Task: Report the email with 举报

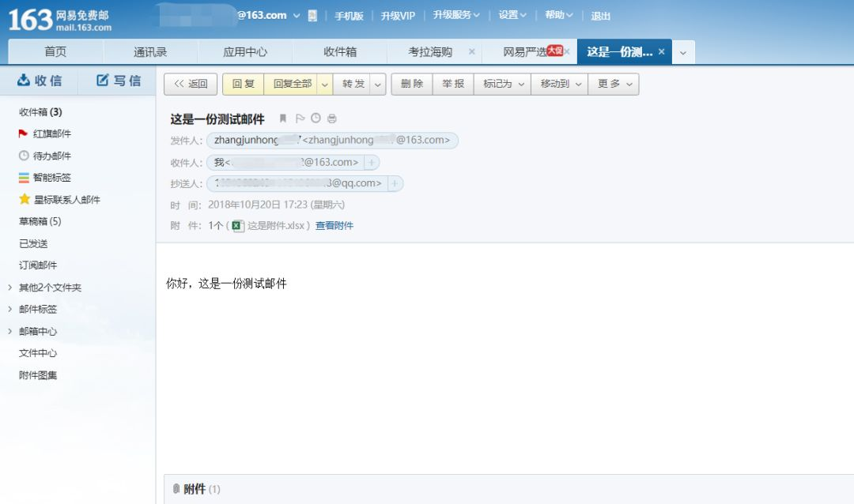Action: point(453,85)
